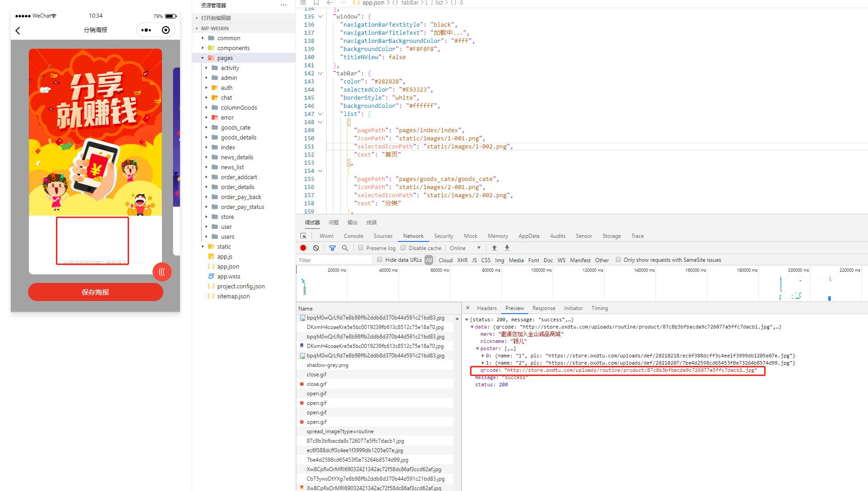Expand the common folder

point(228,38)
